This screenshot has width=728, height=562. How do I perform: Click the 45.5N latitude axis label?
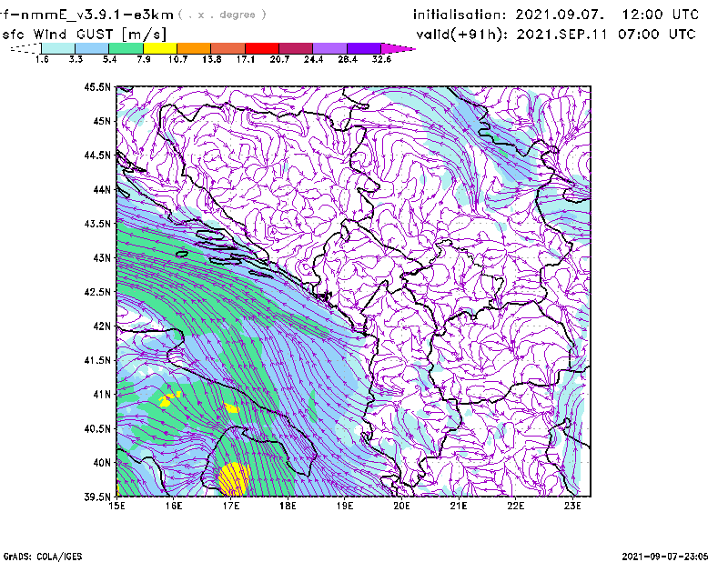point(97,87)
